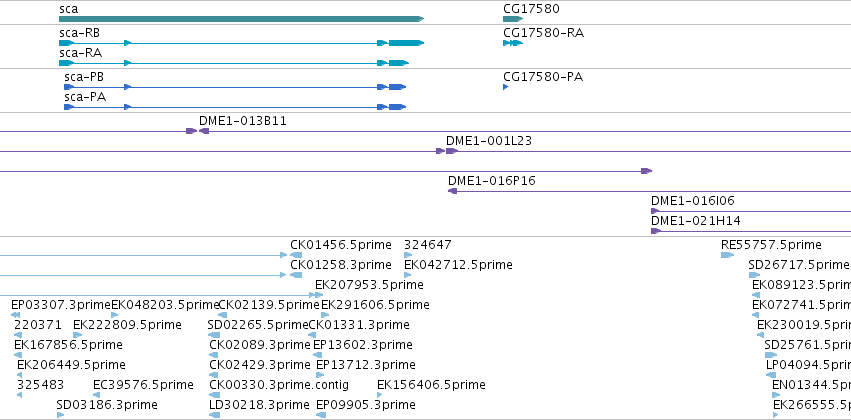Click the 324647 feature label

(x=428, y=245)
